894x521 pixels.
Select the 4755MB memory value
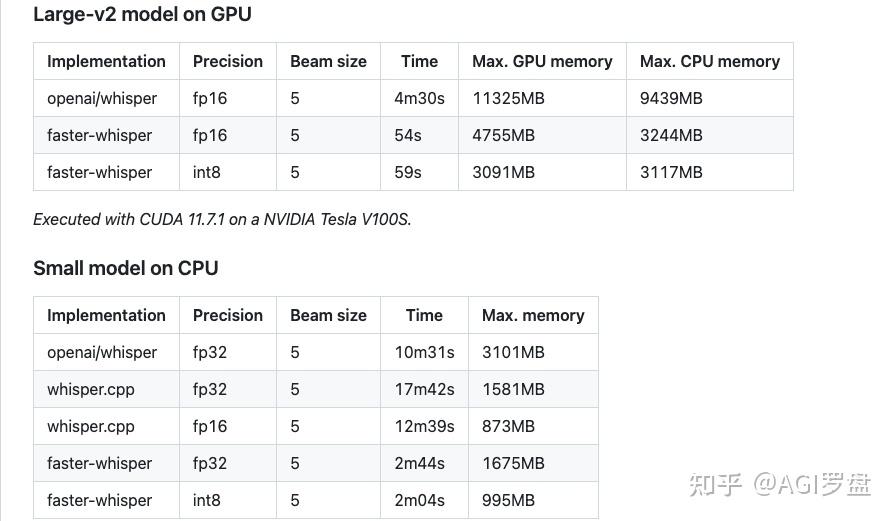click(x=503, y=135)
